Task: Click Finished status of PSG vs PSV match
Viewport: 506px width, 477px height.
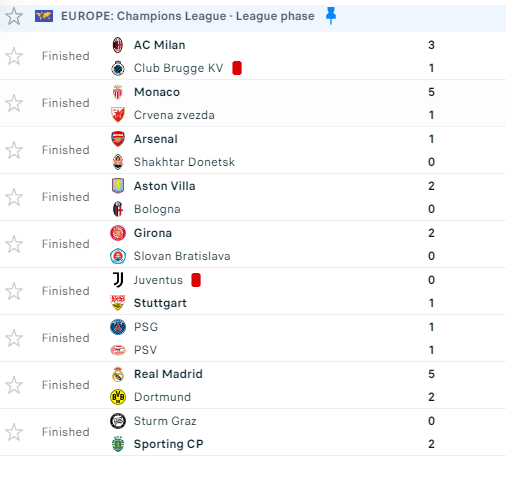Action: (x=66, y=338)
